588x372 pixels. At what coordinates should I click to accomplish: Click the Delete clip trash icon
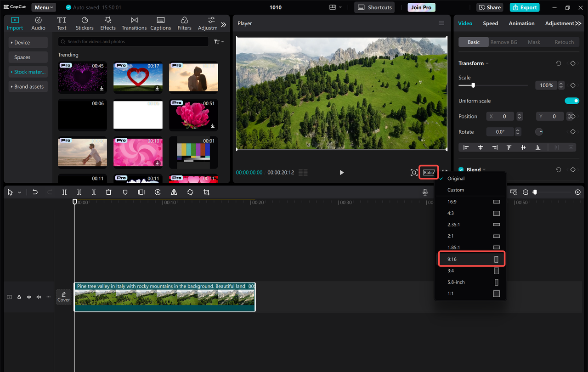coord(108,192)
